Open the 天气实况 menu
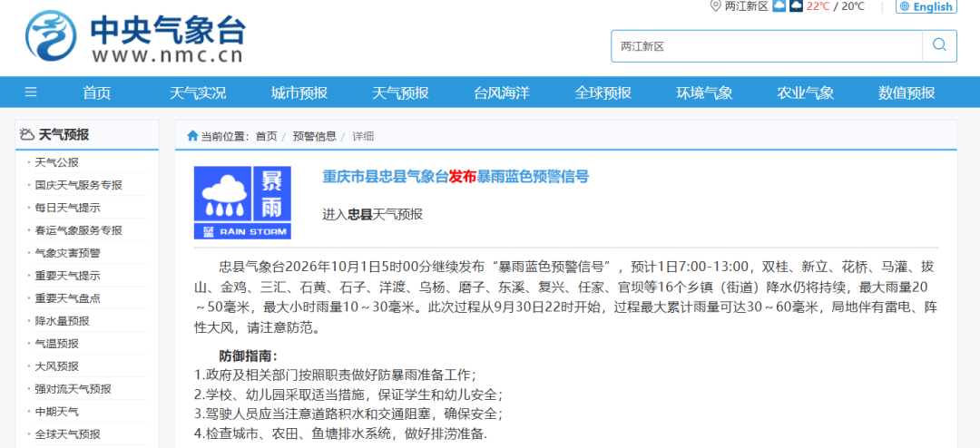Screen dimensions: 980x448 tap(198, 93)
